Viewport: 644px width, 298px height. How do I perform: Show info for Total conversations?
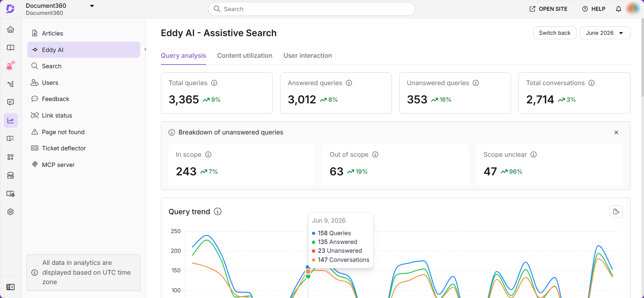tap(591, 83)
